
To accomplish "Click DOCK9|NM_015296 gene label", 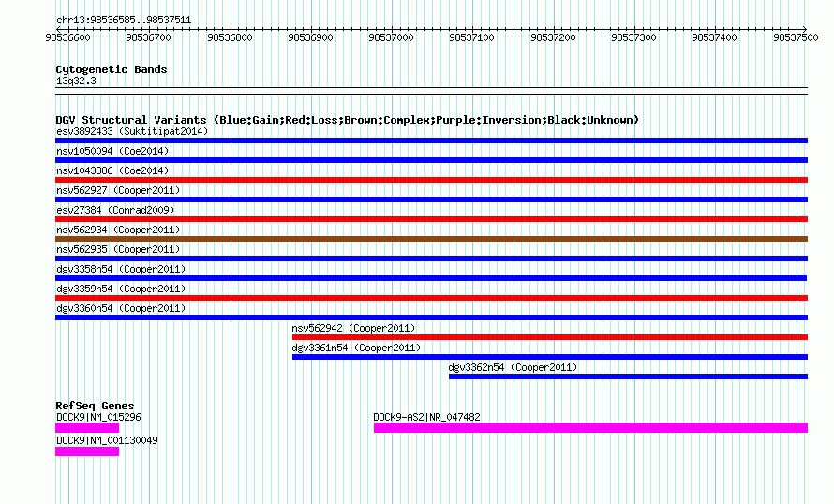I will pos(98,417).
